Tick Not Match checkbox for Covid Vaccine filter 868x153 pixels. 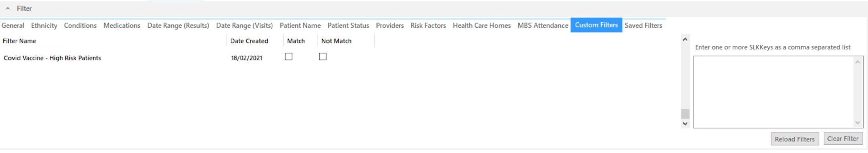click(323, 56)
